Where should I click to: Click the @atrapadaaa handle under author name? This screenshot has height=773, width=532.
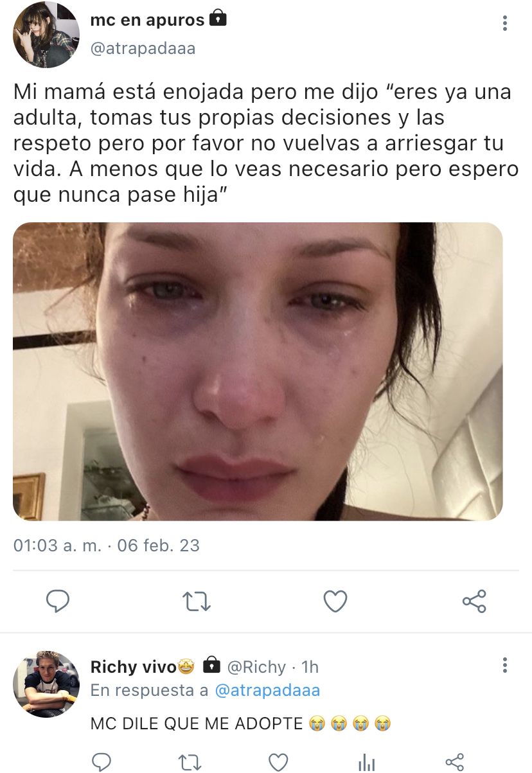(143, 48)
